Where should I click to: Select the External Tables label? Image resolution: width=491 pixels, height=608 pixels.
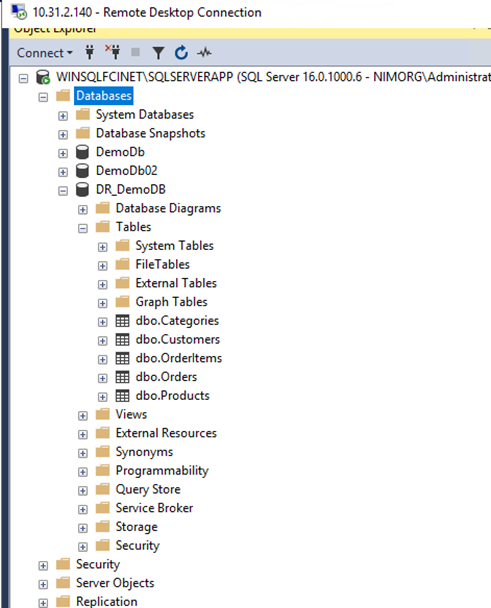pyautogui.click(x=176, y=283)
